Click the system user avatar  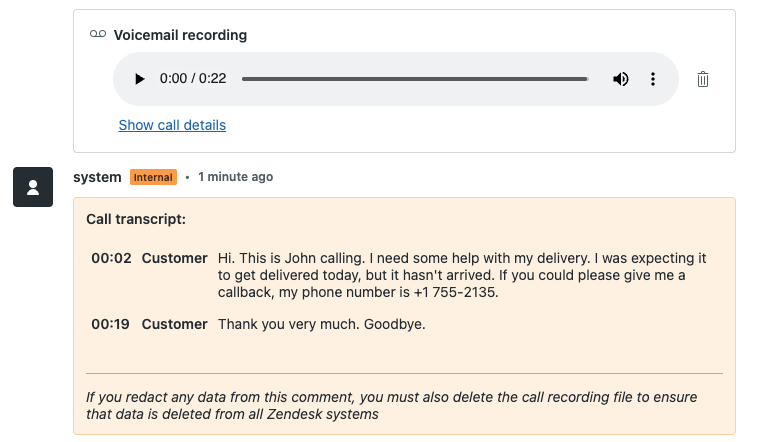click(x=33, y=187)
